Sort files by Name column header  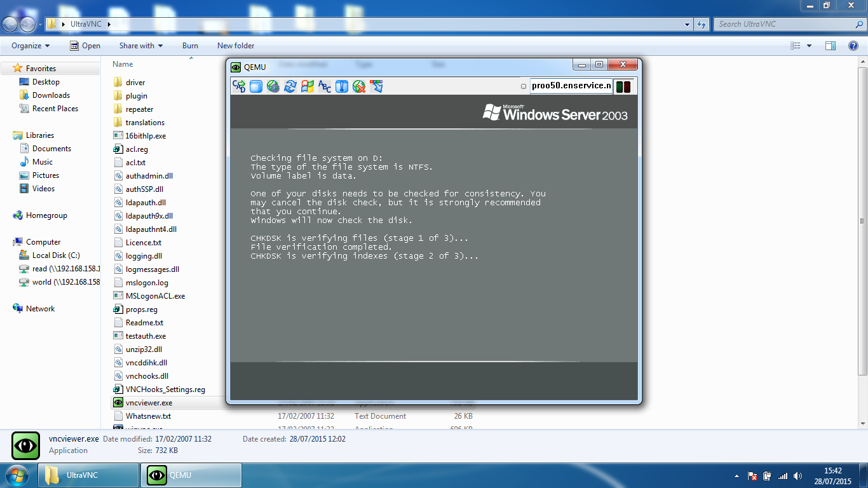pos(123,64)
